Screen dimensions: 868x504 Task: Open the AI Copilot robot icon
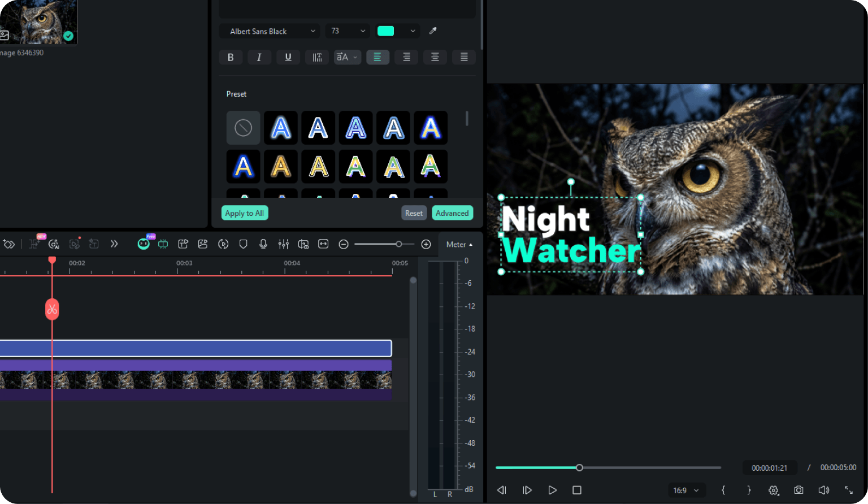coord(144,244)
